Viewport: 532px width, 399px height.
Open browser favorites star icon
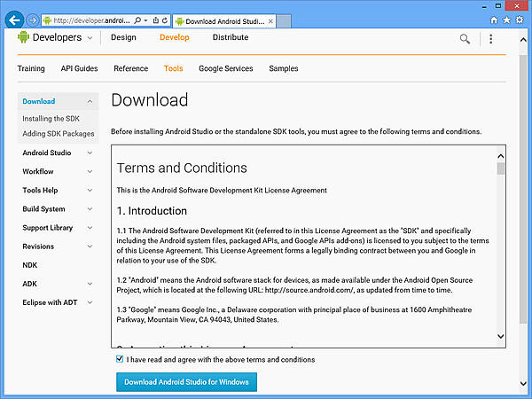point(507,19)
